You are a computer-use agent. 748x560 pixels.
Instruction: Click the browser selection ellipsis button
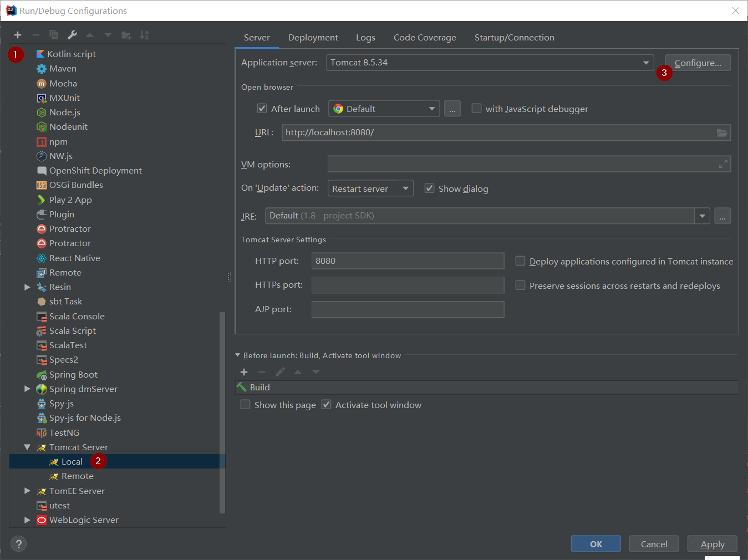coord(452,109)
